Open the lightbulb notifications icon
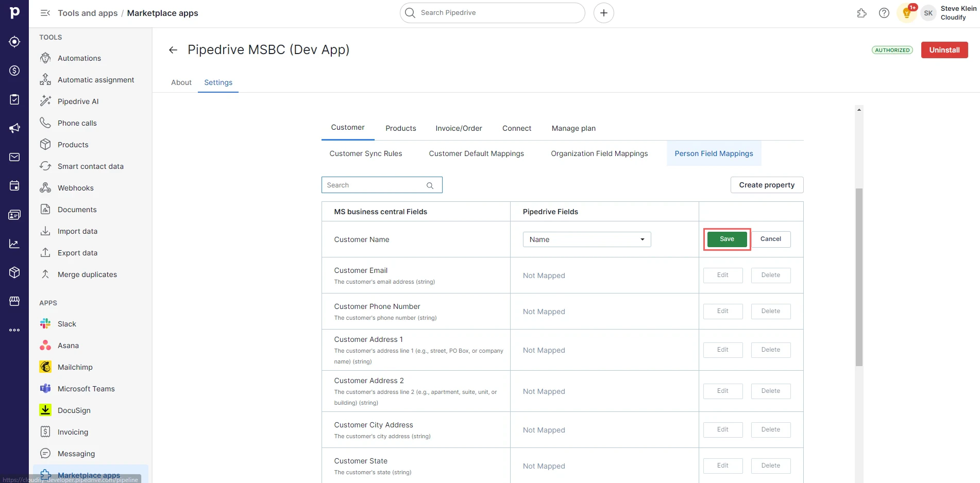This screenshot has width=980, height=483. click(x=907, y=13)
